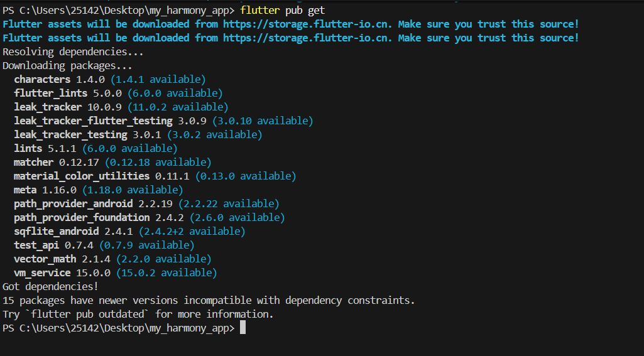Select the 'matcher' package name

[x=34, y=162]
